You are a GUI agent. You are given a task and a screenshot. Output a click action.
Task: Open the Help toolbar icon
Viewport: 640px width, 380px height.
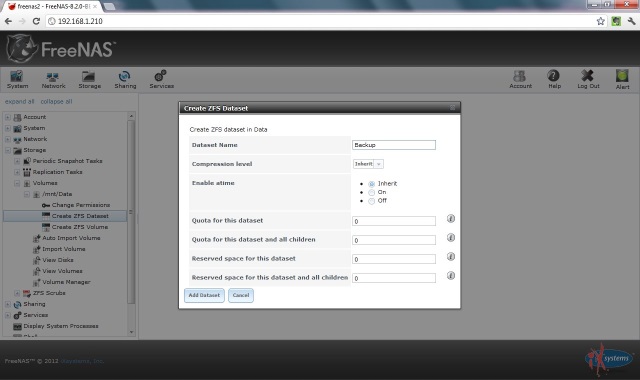(554, 79)
